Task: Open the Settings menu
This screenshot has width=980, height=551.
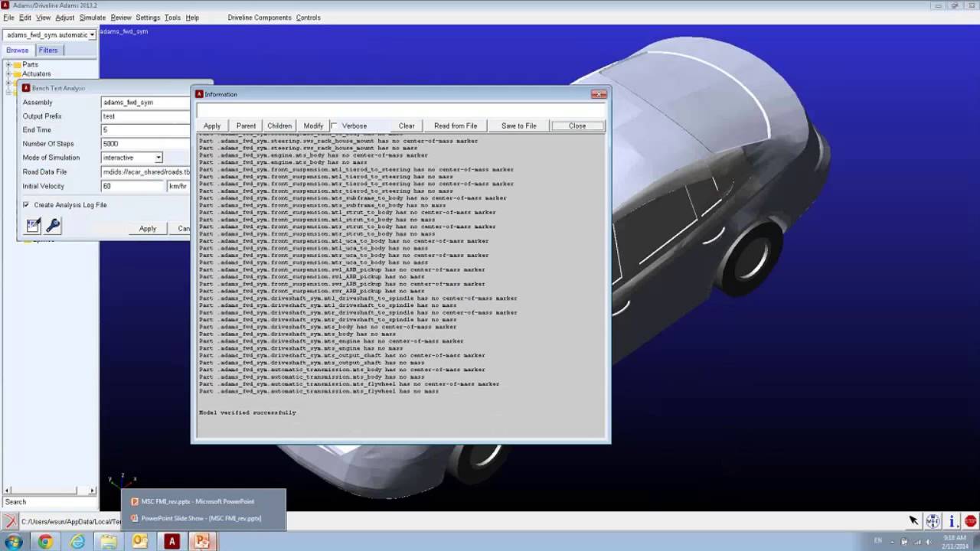Action: [148, 18]
